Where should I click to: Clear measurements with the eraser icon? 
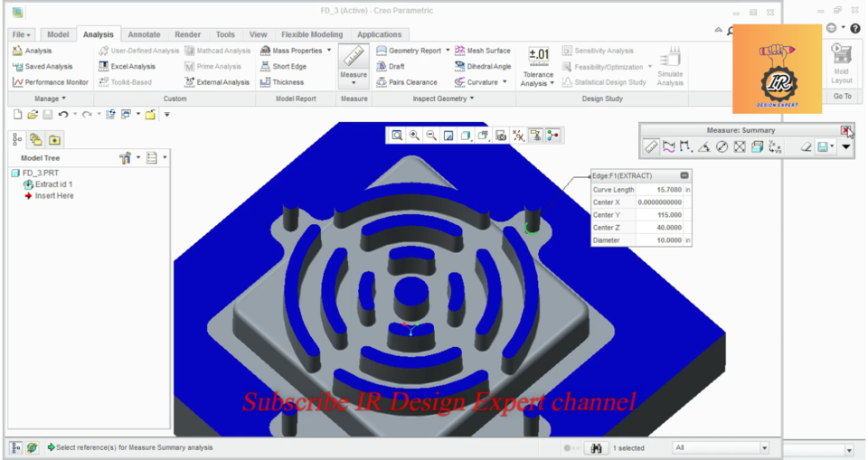coord(806,146)
